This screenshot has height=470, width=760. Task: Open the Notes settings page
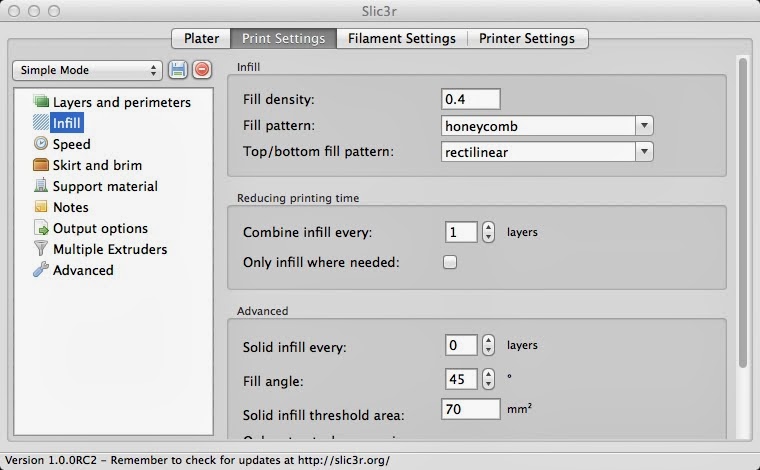[x=71, y=207]
